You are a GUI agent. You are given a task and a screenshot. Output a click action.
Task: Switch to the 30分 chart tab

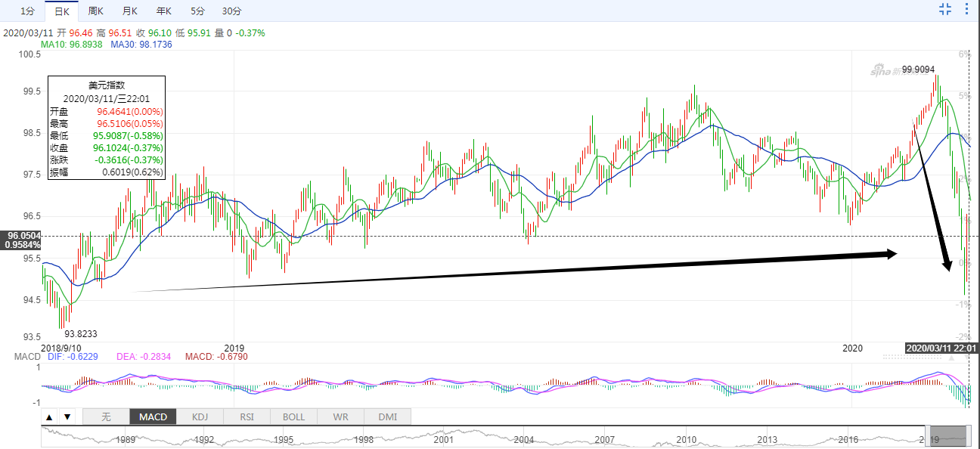[x=232, y=11]
